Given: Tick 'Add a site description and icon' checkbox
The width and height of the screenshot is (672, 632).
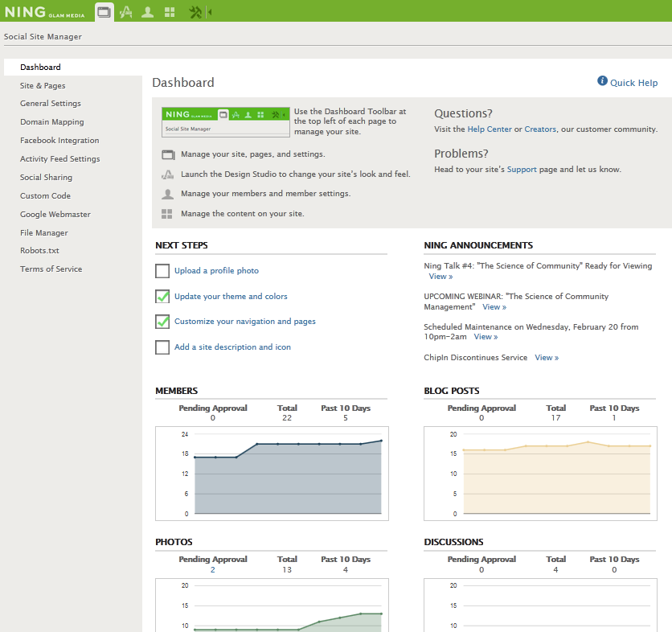Looking at the screenshot, I should 162,347.
